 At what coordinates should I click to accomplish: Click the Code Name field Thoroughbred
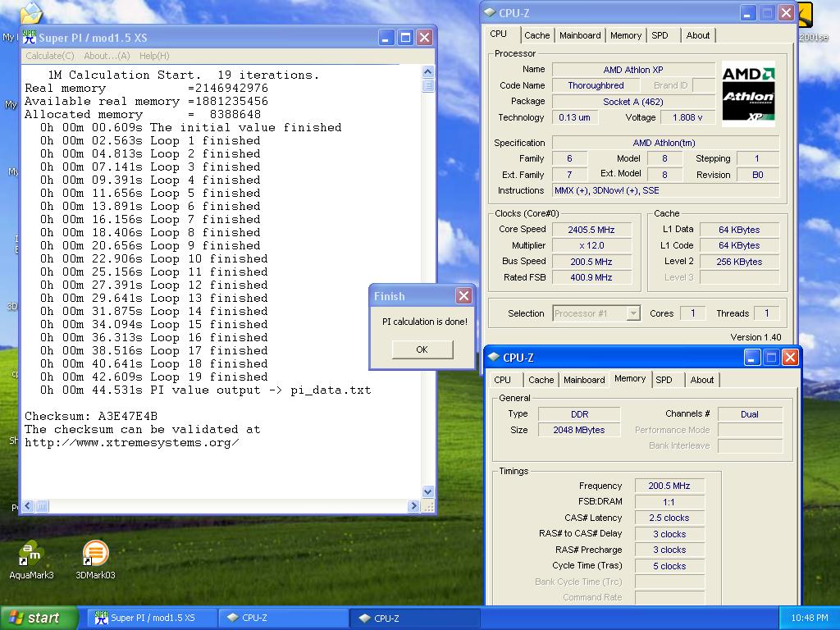coord(596,85)
